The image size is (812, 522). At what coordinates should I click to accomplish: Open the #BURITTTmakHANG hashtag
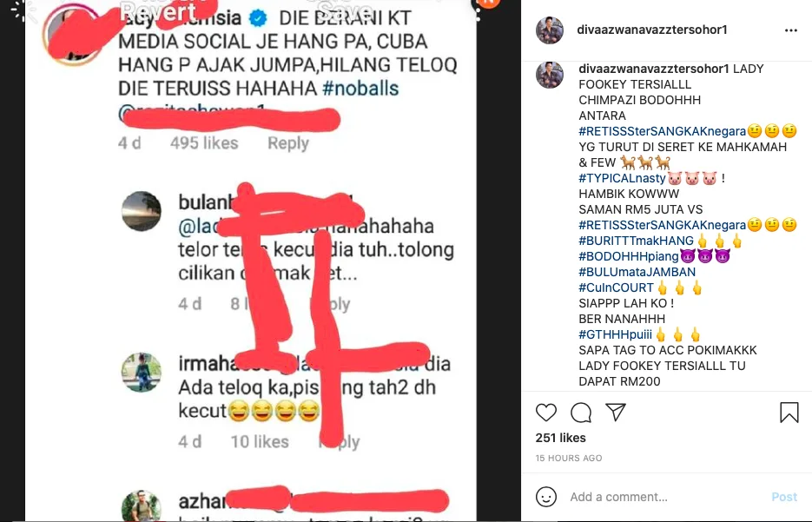636,241
